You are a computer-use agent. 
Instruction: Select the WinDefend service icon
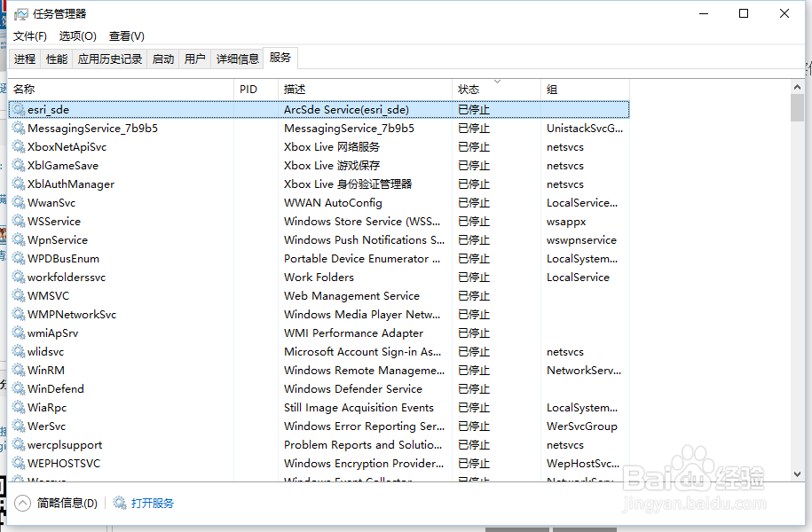19,388
